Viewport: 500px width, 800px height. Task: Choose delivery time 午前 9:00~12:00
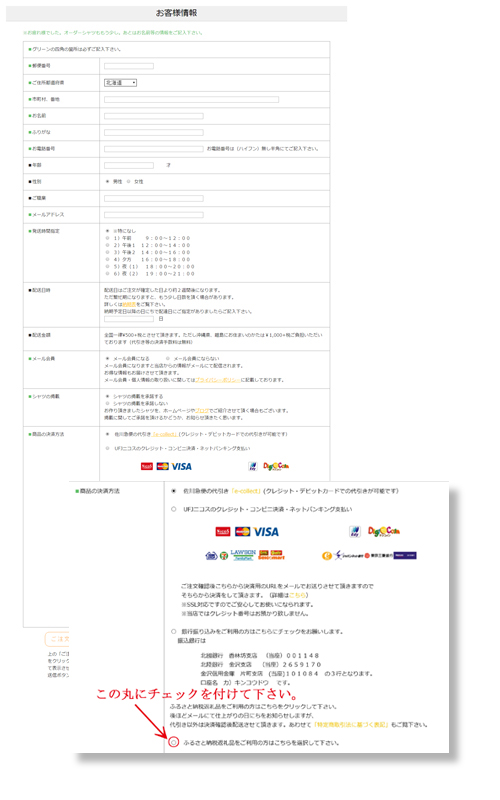pyautogui.click(x=108, y=238)
